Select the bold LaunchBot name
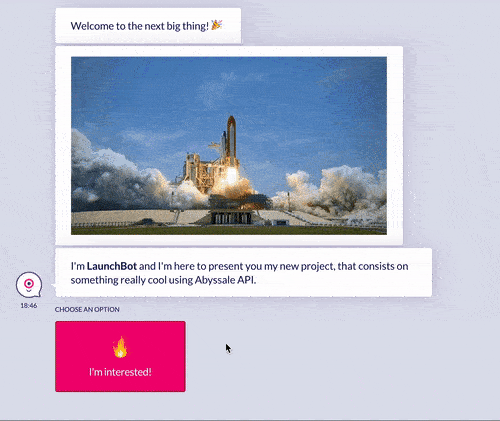 (x=112, y=266)
